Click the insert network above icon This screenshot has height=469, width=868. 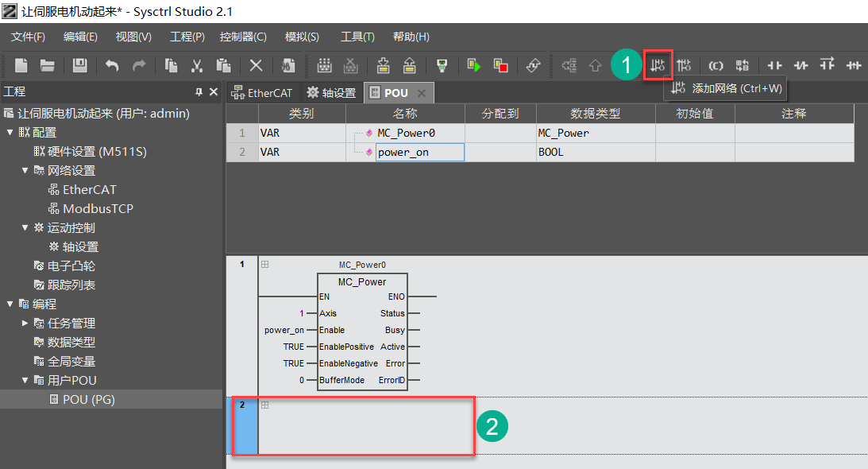pyautogui.click(x=684, y=65)
